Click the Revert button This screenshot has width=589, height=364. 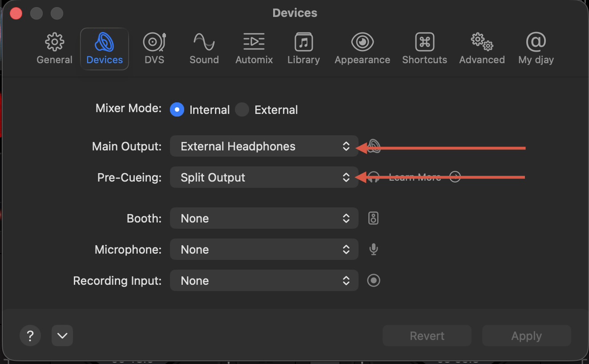[x=427, y=336]
